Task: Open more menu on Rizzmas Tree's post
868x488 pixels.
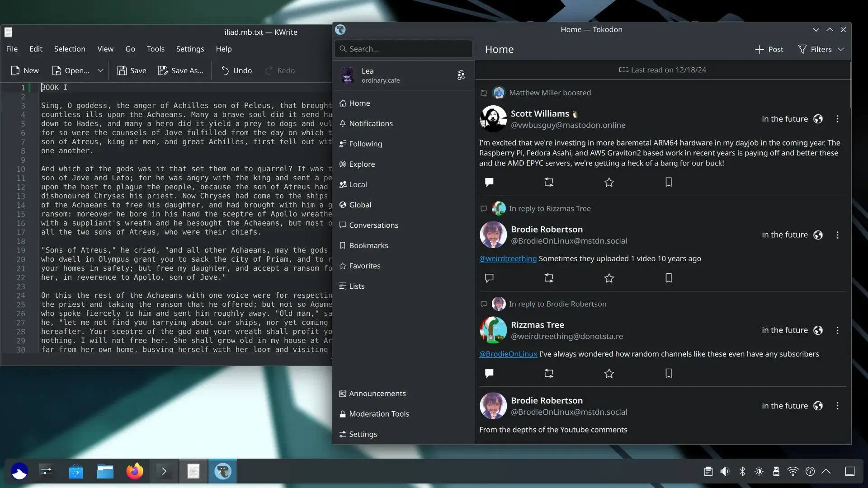Action: [837, 330]
